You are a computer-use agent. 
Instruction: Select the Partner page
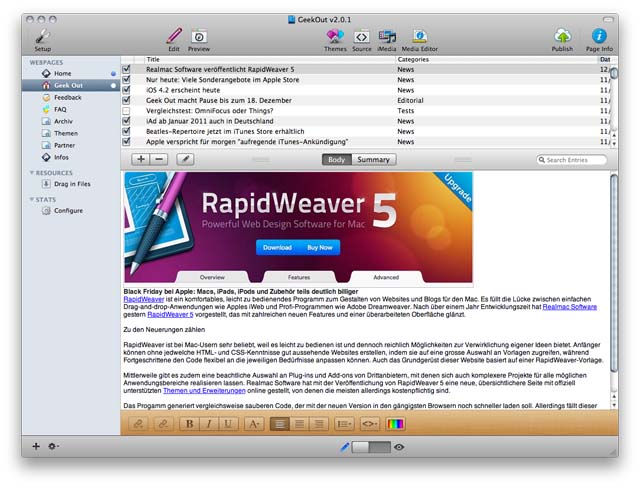[71, 145]
